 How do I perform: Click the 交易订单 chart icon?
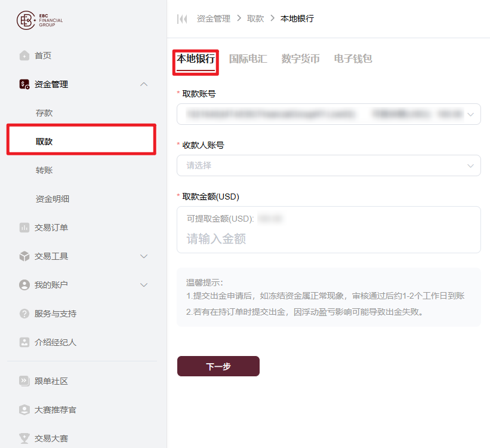click(x=24, y=228)
